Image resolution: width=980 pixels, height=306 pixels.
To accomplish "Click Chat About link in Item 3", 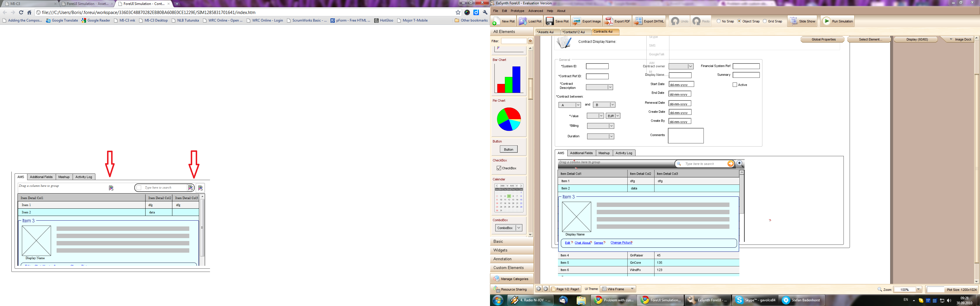I will 582,243.
